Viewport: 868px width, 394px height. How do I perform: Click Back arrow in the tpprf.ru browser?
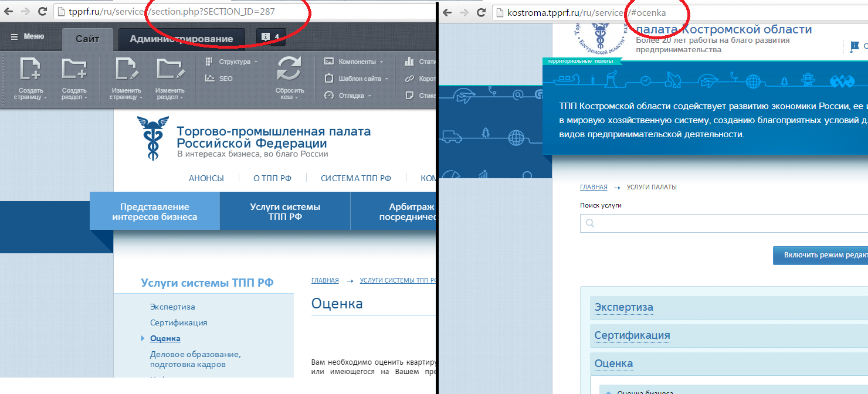(x=9, y=12)
